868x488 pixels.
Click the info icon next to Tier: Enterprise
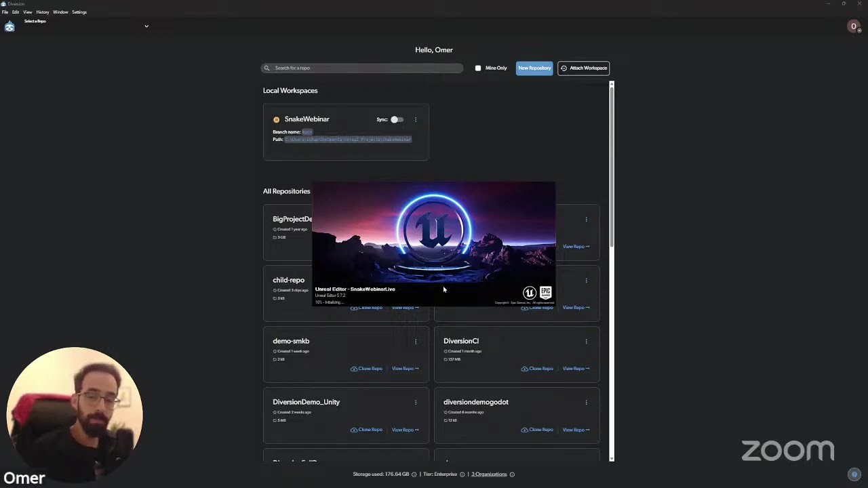[x=462, y=474]
